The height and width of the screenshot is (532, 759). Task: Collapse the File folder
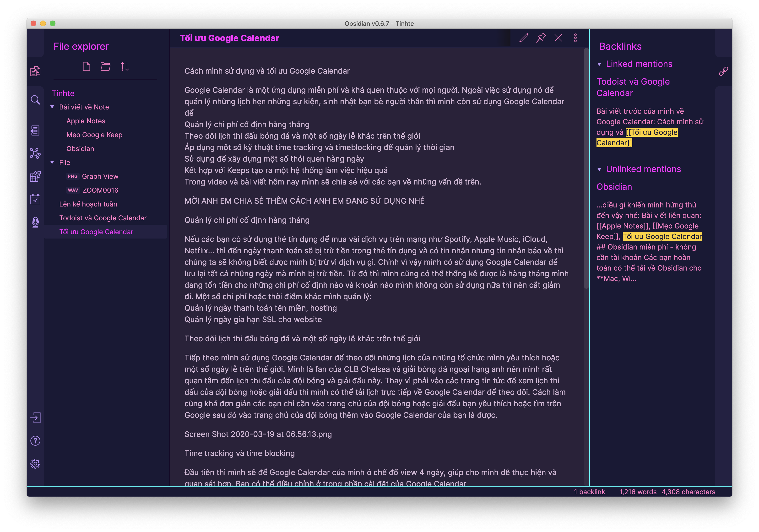52,162
